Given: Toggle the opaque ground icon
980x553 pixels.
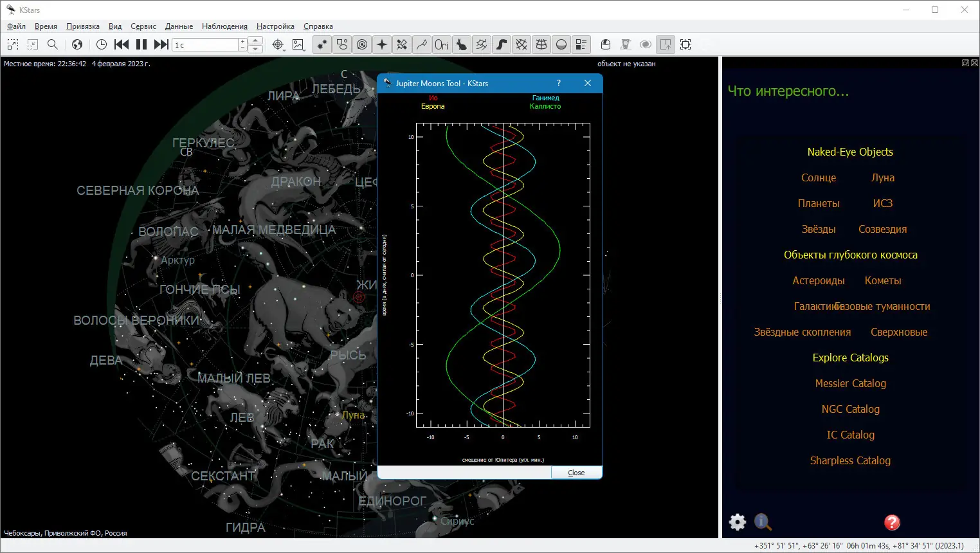Looking at the screenshot, I should coord(561,44).
